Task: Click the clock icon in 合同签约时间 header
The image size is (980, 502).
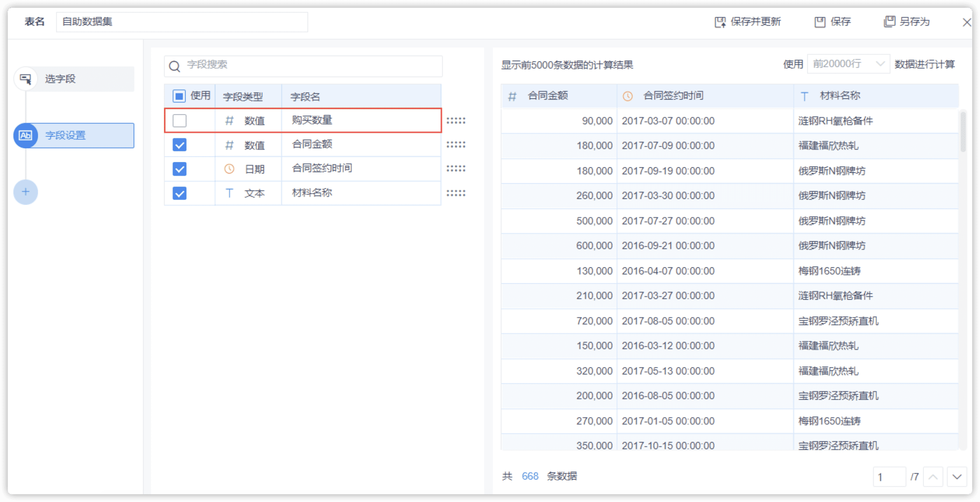Action: 628,96
